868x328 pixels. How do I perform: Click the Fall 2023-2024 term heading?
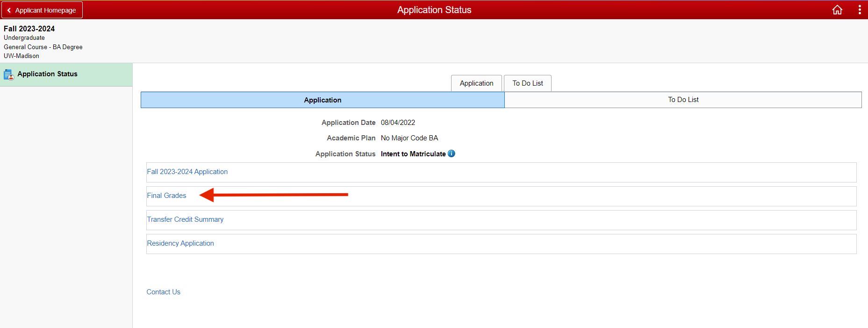pyautogui.click(x=29, y=29)
